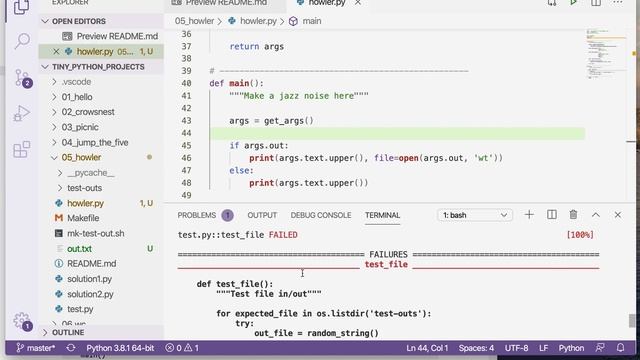Open the Explorer view icon
Screen dimensions: 640x360
(x=22, y=7)
